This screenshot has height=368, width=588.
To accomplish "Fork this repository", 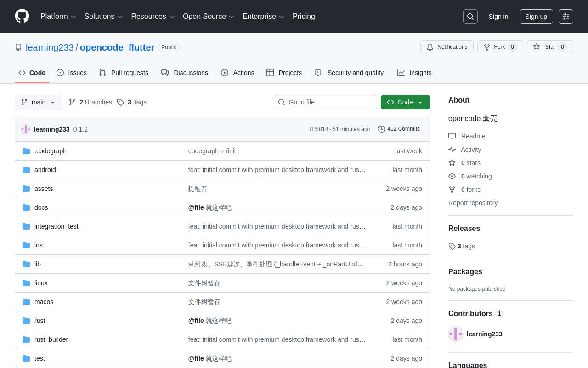I will (500, 47).
